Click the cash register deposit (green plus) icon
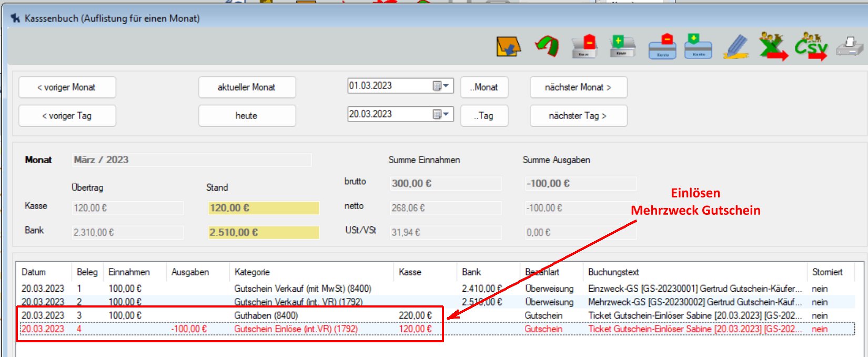The image size is (868, 357). [622, 46]
